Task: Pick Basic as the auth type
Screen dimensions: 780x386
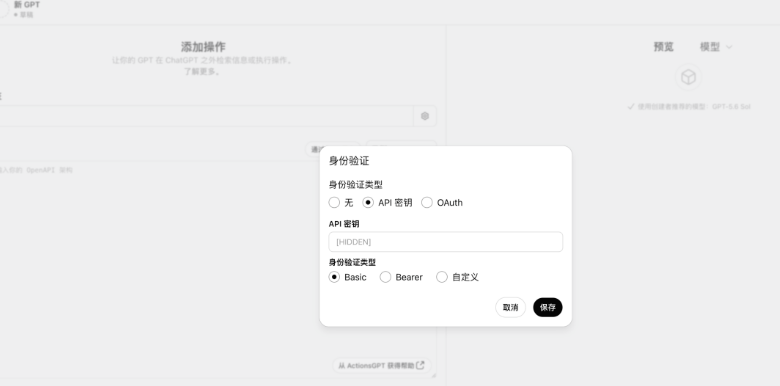Action: [x=347, y=277]
